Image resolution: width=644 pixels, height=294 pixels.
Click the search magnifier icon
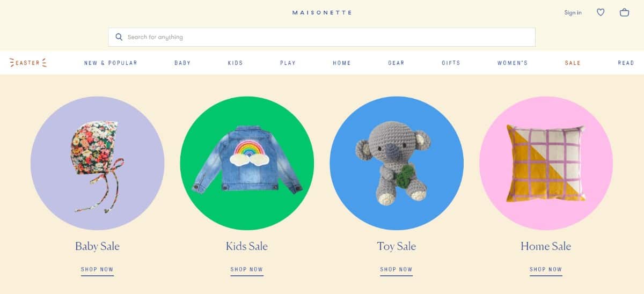point(119,37)
